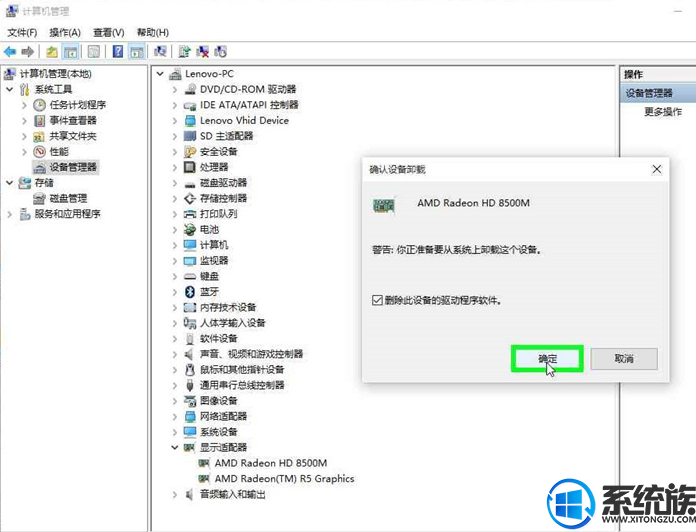This screenshot has height=532, width=696.
Task: Expand the 服务和应用程序 node
Action: click(x=10, y=214)
